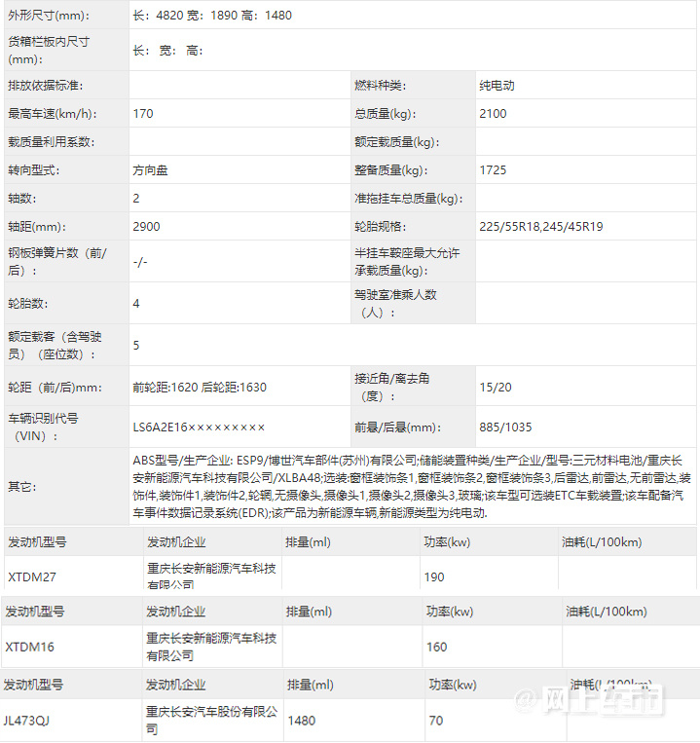Select track value 前轮距:1620 后轮距:1630
This screenshot has width=700, height=743.
coord(200,388)
